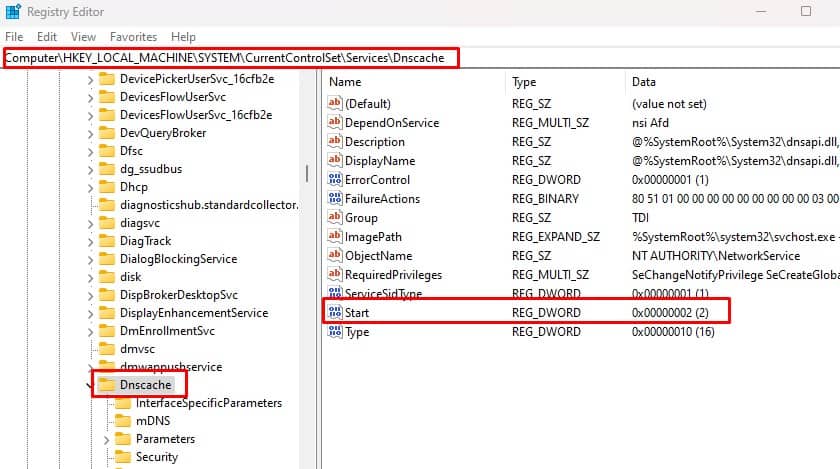
Task: Click the ObjectName value icon
Action: tap(335, 255)
